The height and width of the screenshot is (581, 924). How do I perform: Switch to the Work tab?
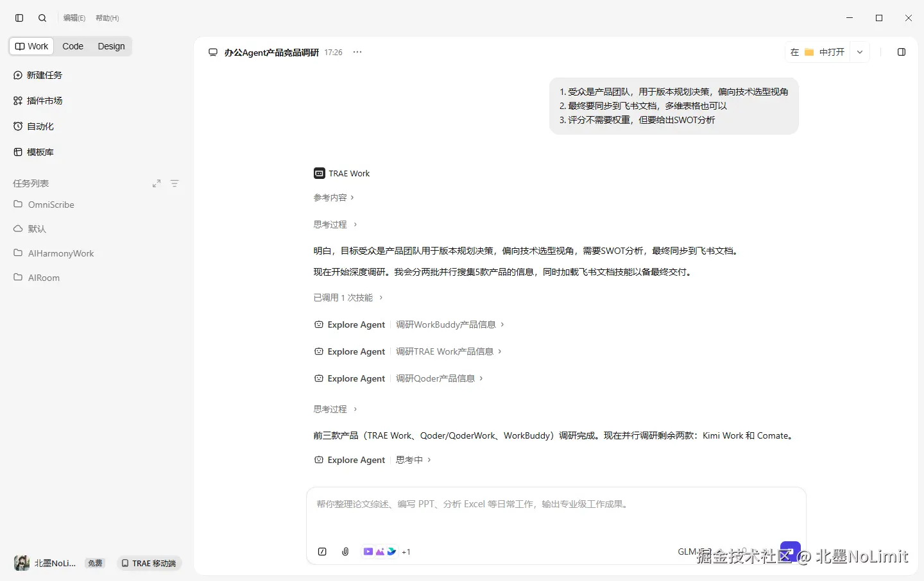pyautogui.click(x=31, y=46)
